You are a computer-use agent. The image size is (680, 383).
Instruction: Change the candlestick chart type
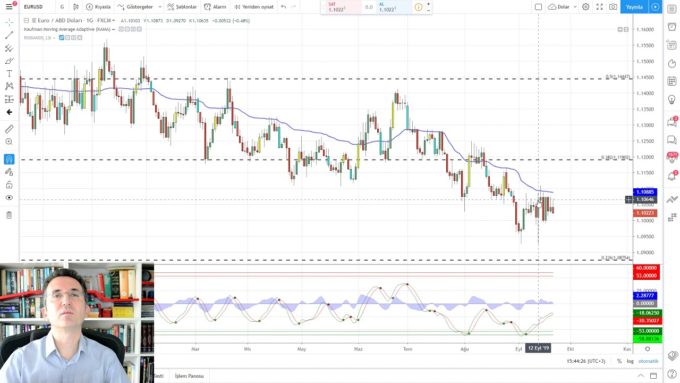coord(76,7)
